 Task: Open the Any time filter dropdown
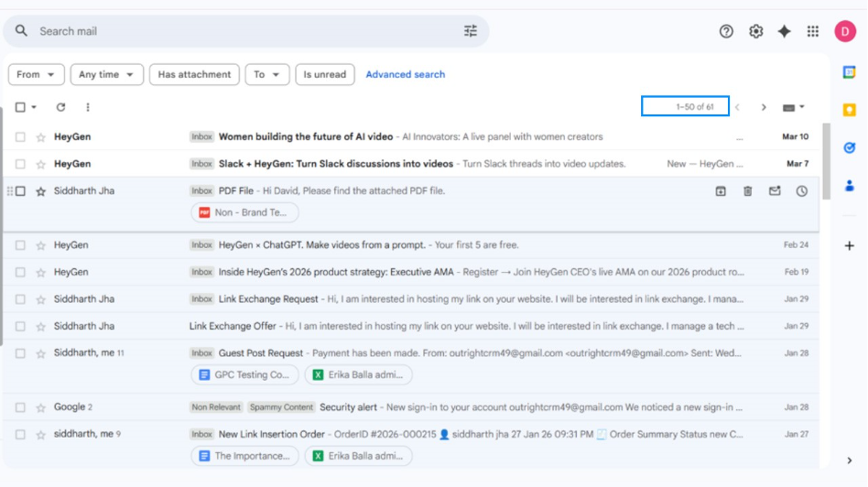106,74
